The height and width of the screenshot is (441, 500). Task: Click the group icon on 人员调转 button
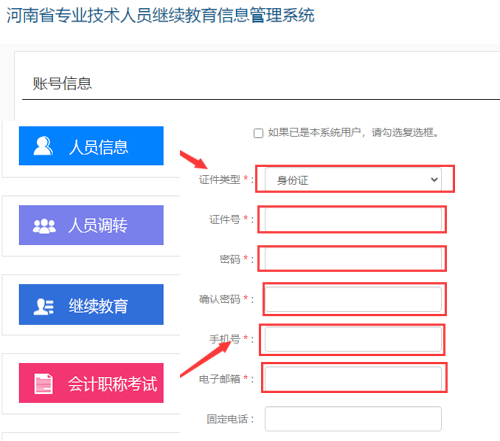[44, 226]
